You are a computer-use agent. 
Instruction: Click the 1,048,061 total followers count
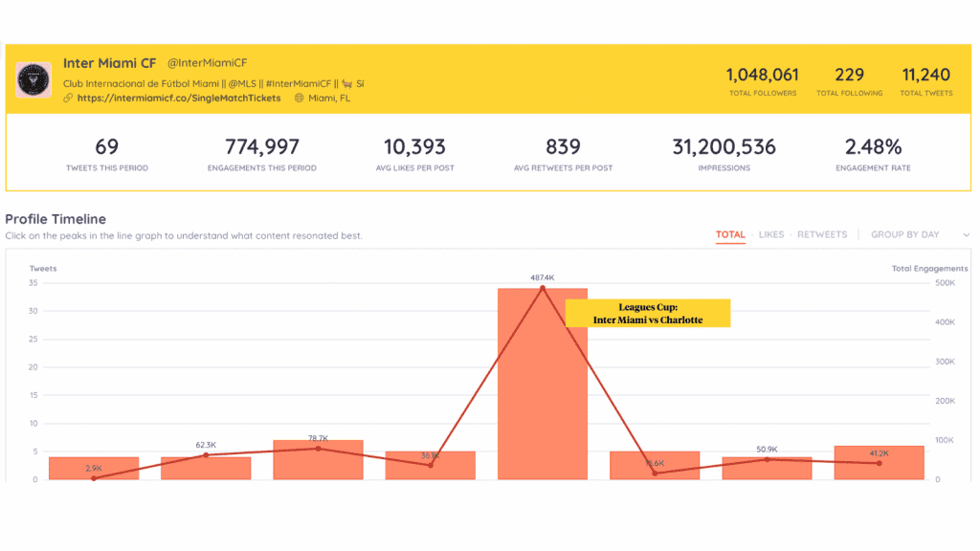tap(763, 75)
